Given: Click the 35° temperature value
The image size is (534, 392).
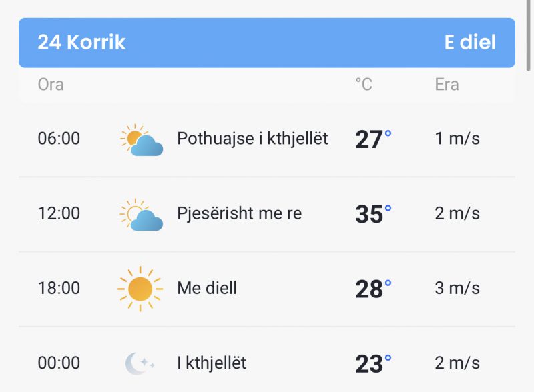Looking at the screenshot, I should pyautogui.click(x=373, y=214).
